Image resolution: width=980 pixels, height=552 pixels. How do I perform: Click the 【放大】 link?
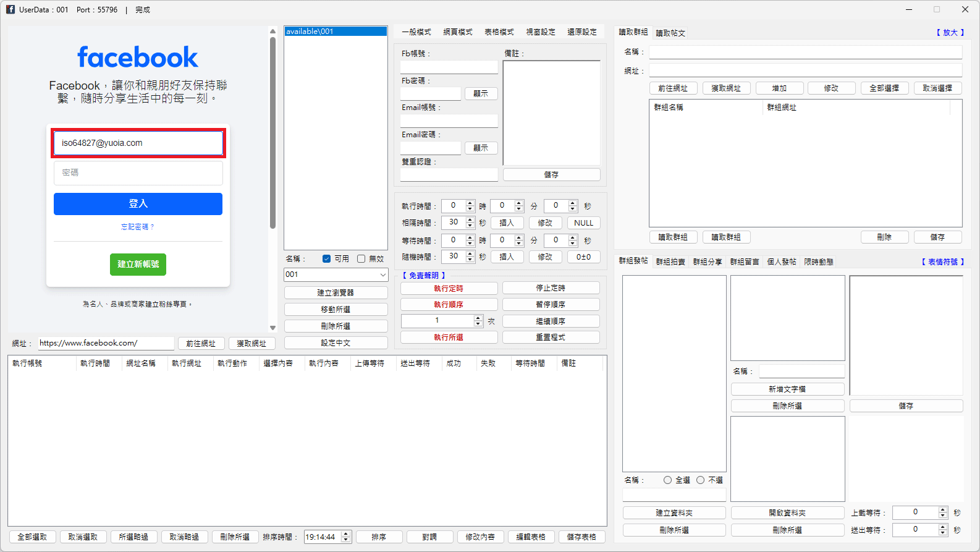pos(950,33)
